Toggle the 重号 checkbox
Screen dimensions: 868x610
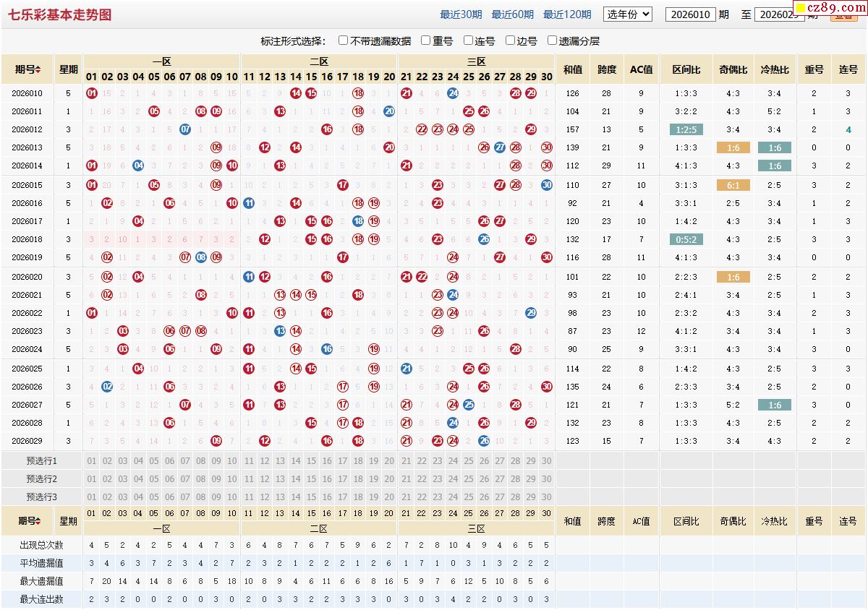[426, 41]
